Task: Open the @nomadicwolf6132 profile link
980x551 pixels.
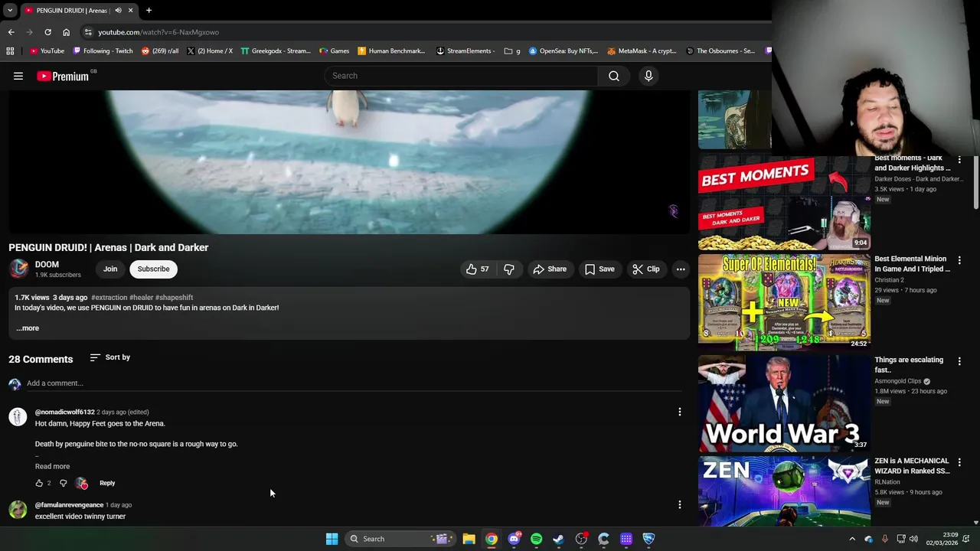Action: click(x=64, y=412)
